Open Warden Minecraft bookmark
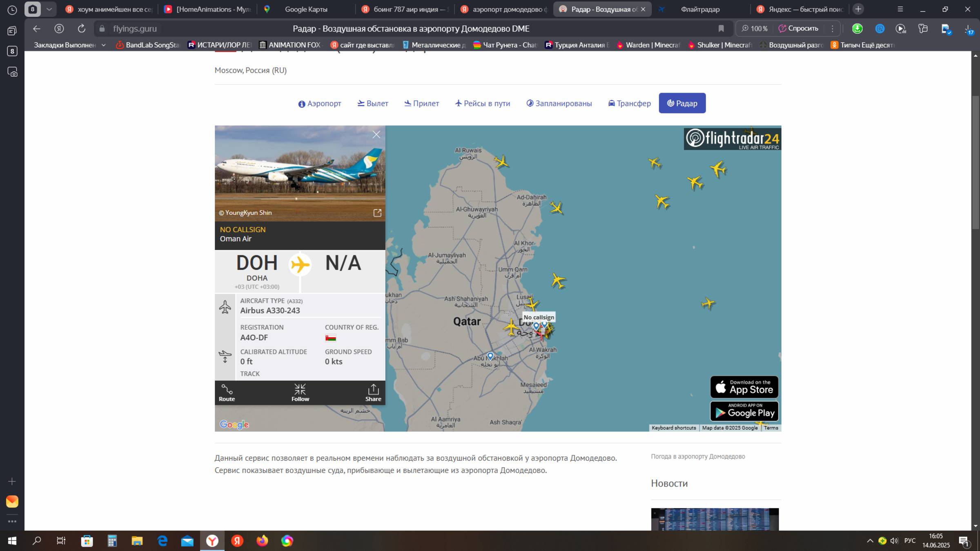The width and height of the screenshot is (980, 551). click(648, 45)
